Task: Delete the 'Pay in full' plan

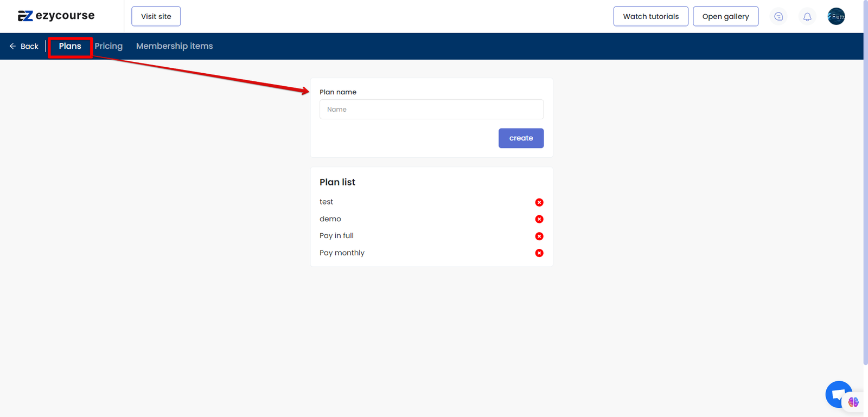Action: click(539, 236)
